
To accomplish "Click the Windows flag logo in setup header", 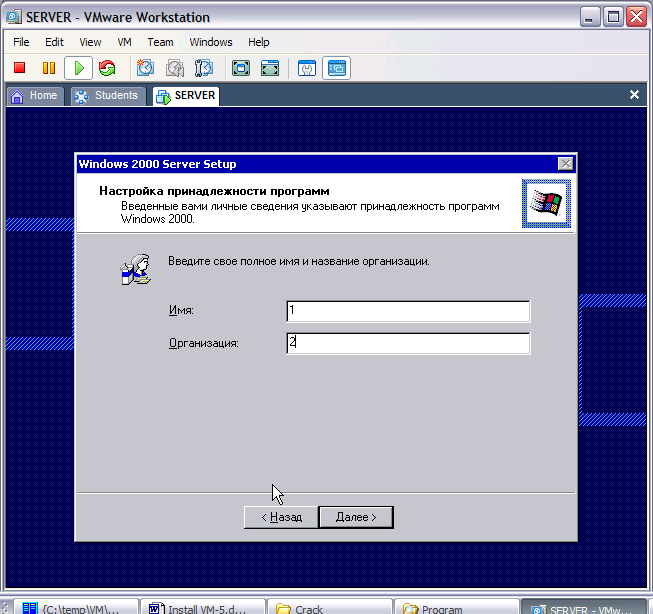I will [x=546, y=203].
